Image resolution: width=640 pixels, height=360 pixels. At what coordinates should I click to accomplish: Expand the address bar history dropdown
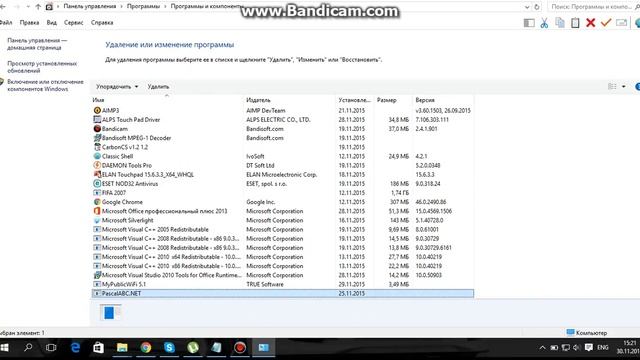[527, 7]
